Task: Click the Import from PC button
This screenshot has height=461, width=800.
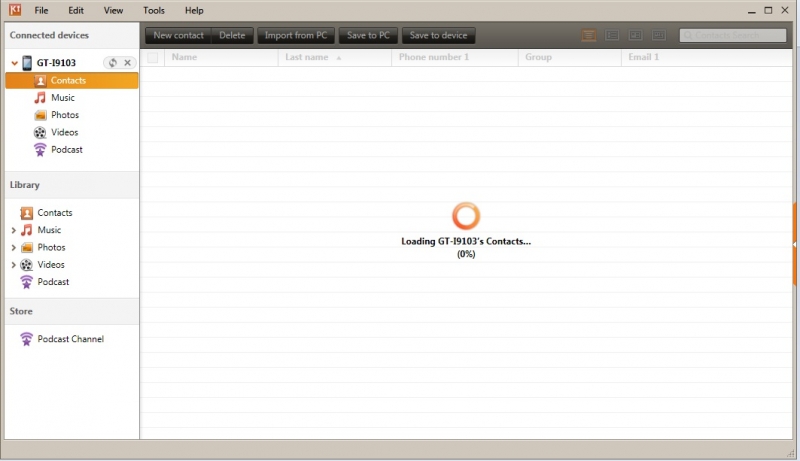Action: 295,36
